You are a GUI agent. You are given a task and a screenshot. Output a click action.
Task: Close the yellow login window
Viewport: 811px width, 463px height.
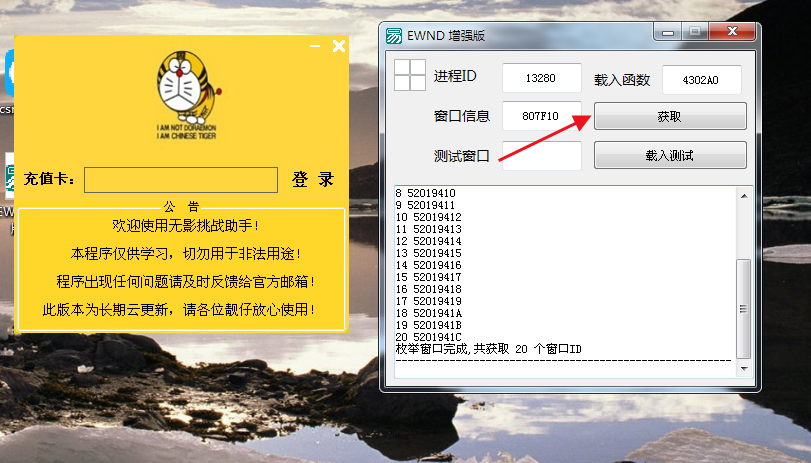point(339,46)
